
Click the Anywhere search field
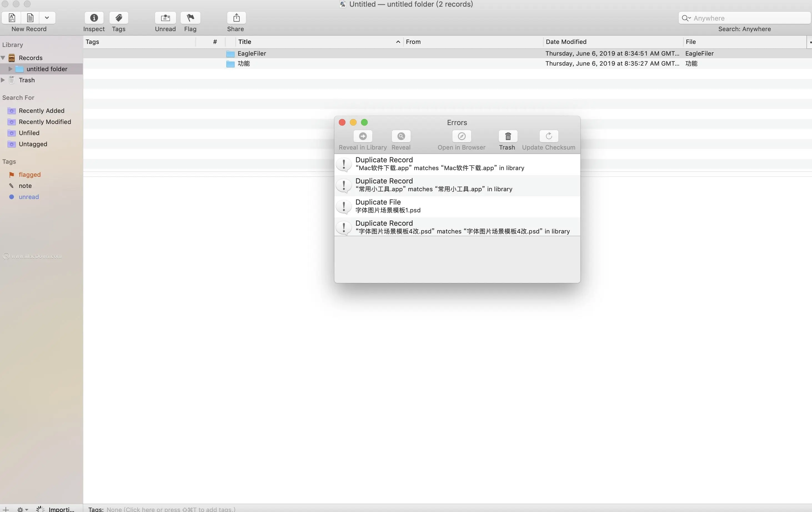tap(749, 18)
